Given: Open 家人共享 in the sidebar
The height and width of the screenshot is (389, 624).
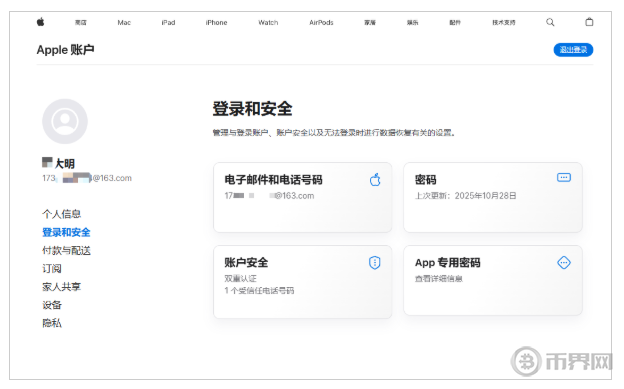Looking at the screenshot, I should tap(62, 287).
